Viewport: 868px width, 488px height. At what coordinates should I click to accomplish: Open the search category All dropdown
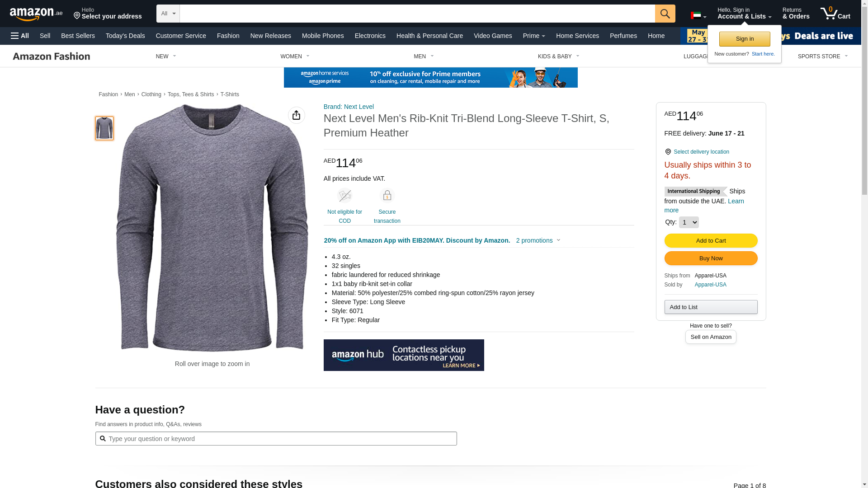pyautogui.click(x=168, y=14)
